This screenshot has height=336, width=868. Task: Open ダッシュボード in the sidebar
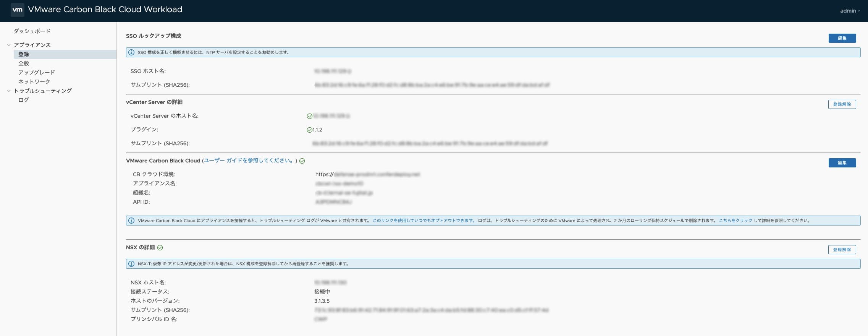click(x=32, y=31)
